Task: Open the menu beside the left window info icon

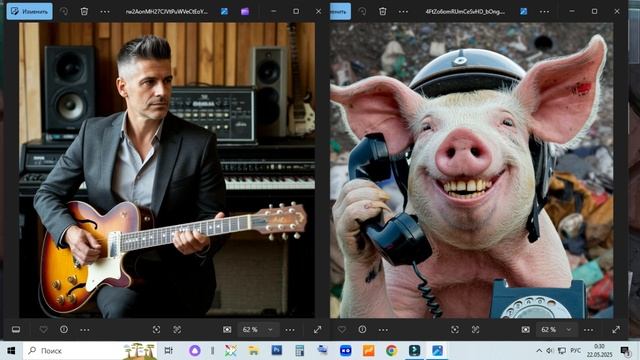Action: (85, 329)
